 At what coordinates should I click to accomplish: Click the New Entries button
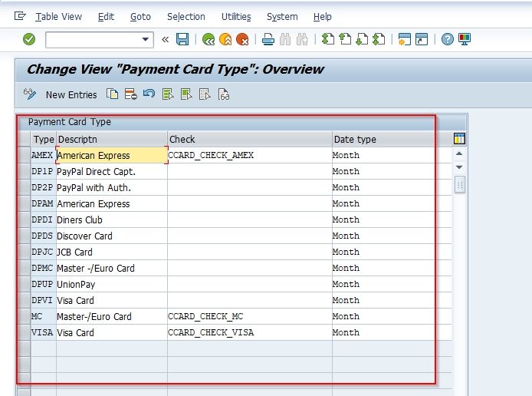pyautogui.click(x=71, y=94)
